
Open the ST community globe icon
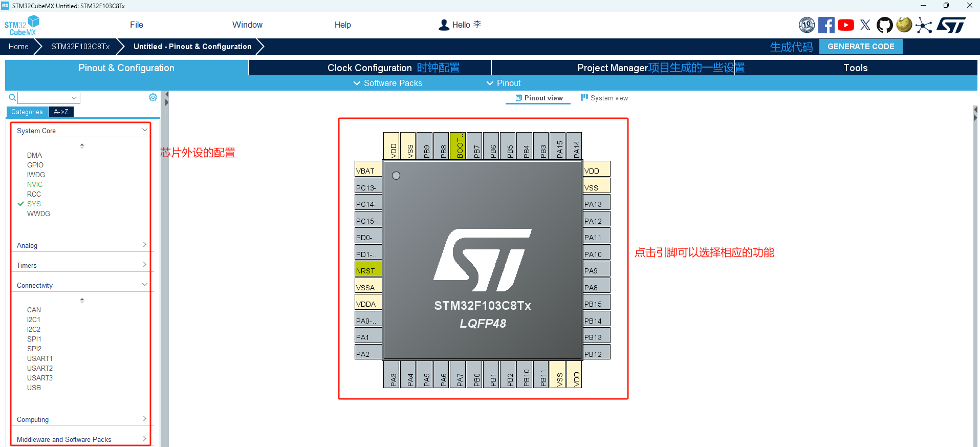tap(904, 25)
